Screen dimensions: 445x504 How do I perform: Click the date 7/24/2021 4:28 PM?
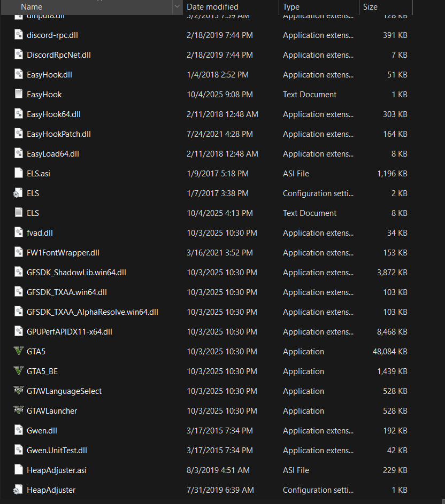pos(220,134)
